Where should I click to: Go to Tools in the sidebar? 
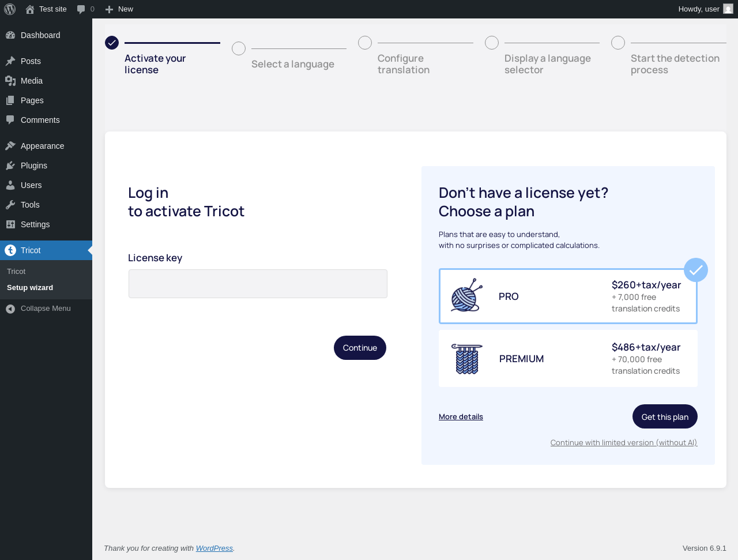coord(46,205)
